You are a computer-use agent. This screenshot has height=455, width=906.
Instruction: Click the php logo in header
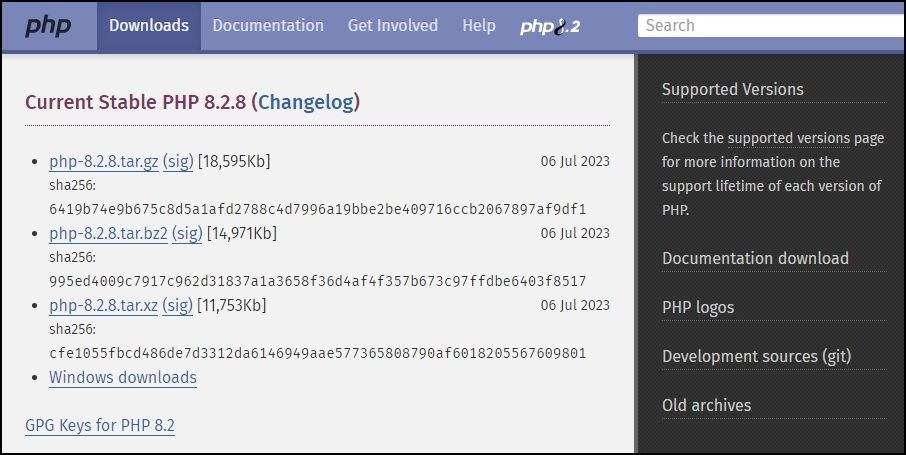tap(47, 26)
